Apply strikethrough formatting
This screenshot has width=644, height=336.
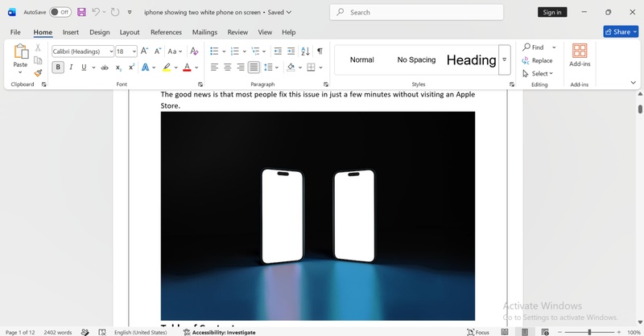[105, 68]
